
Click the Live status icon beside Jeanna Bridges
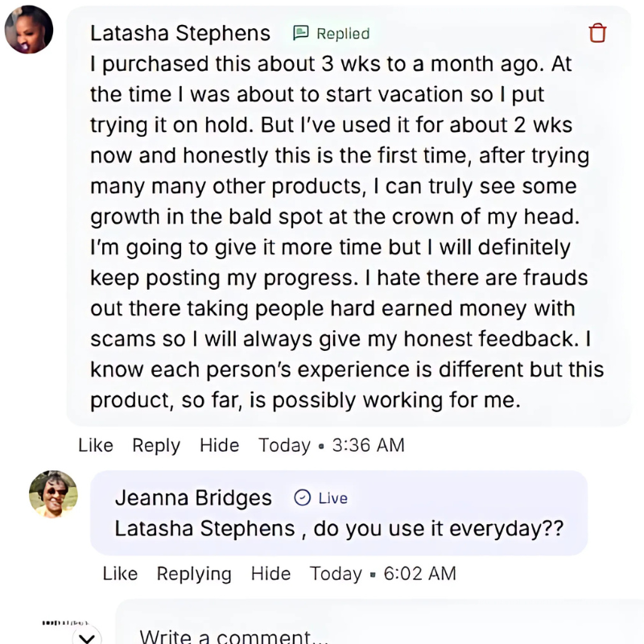point(303,497)
